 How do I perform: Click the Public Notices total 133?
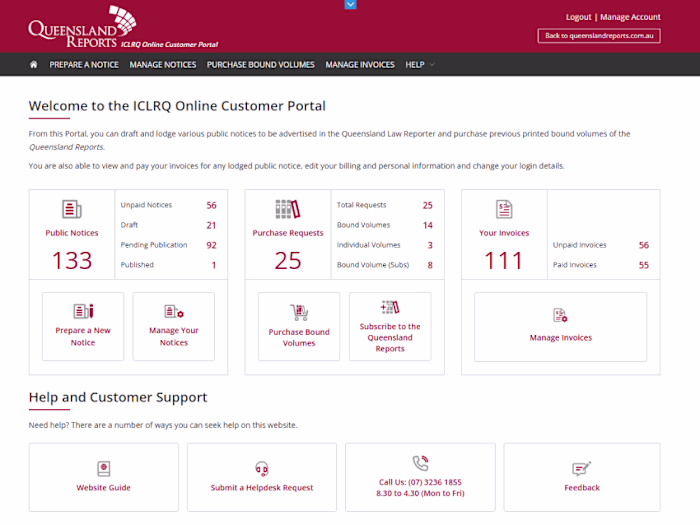pos(72,260)
